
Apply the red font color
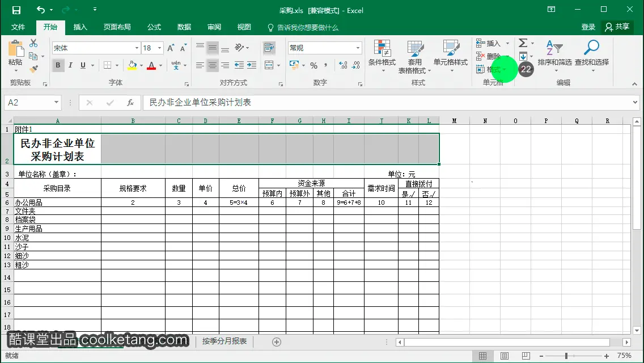151,65
